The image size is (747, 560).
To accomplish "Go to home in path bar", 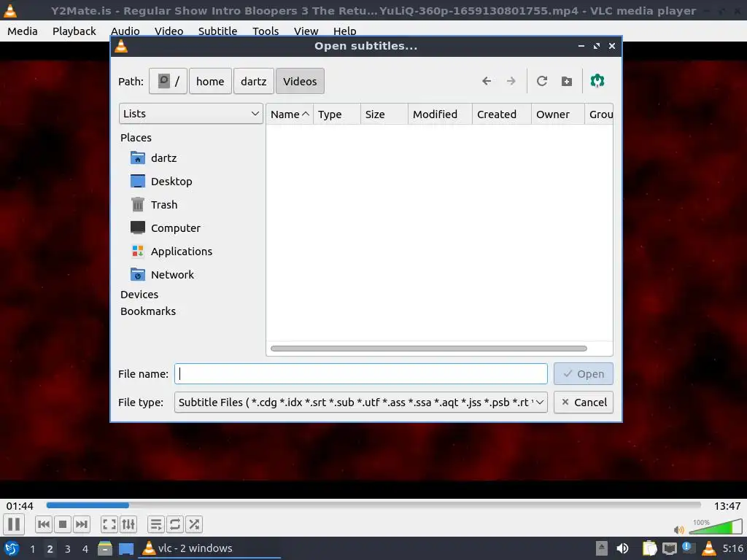I will 210,82.
